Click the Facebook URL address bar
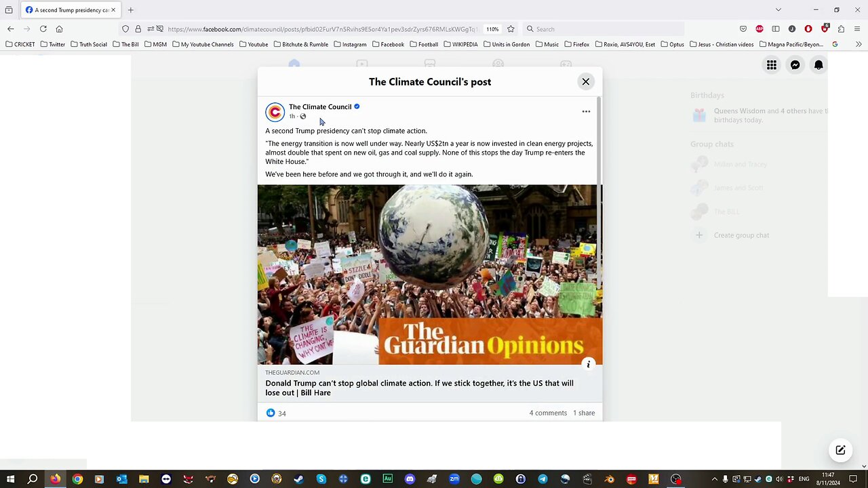 tap(321, 29)
